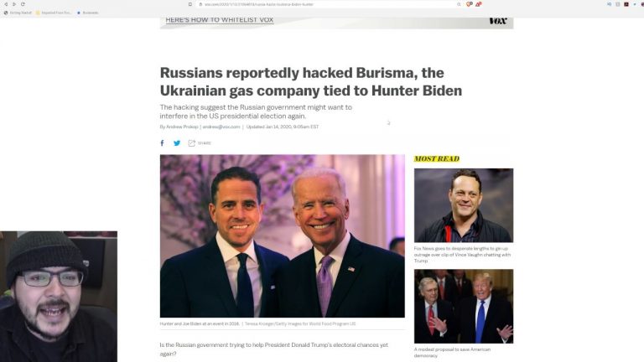Click the andrew@vox.com email link
Screen dimensions: 644x362
tap(221, 127)
